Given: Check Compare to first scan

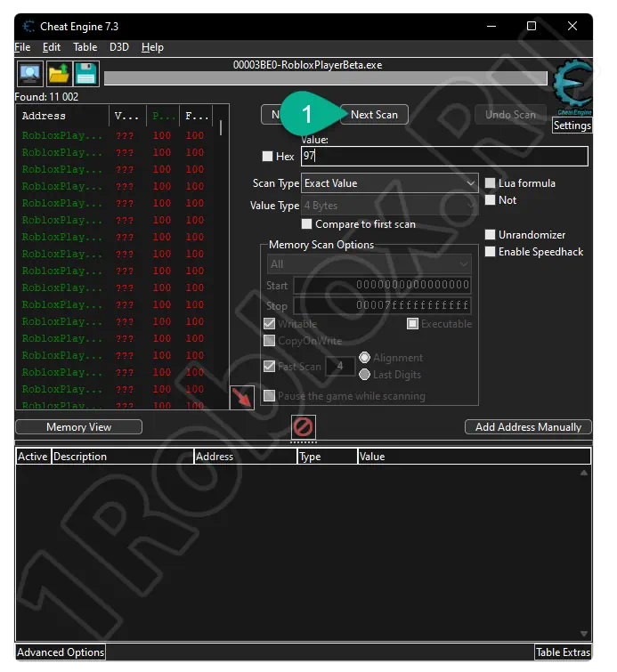Looking at the screenshot, I should (306, 223).
